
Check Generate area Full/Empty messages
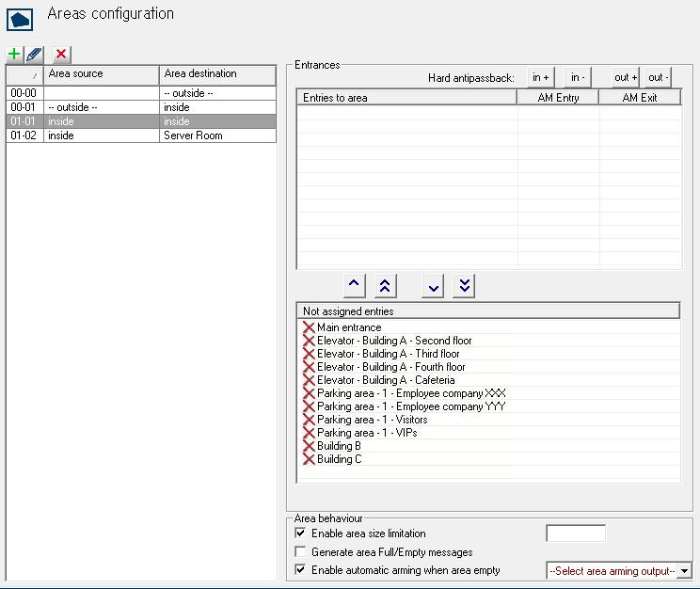click(x=300, y=552)
